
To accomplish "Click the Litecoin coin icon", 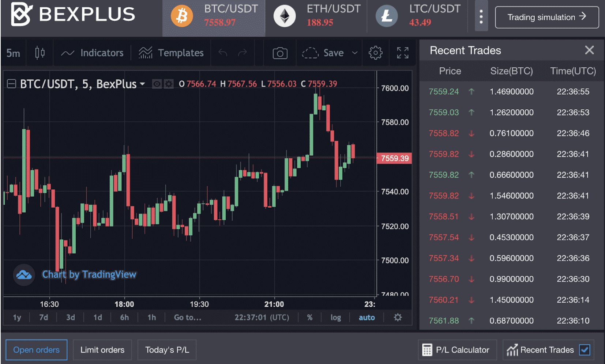I will click(x=387, y=16).
